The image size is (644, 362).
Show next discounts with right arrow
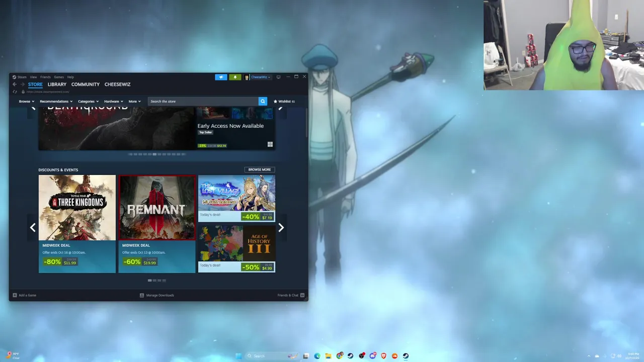pos(281,228)
